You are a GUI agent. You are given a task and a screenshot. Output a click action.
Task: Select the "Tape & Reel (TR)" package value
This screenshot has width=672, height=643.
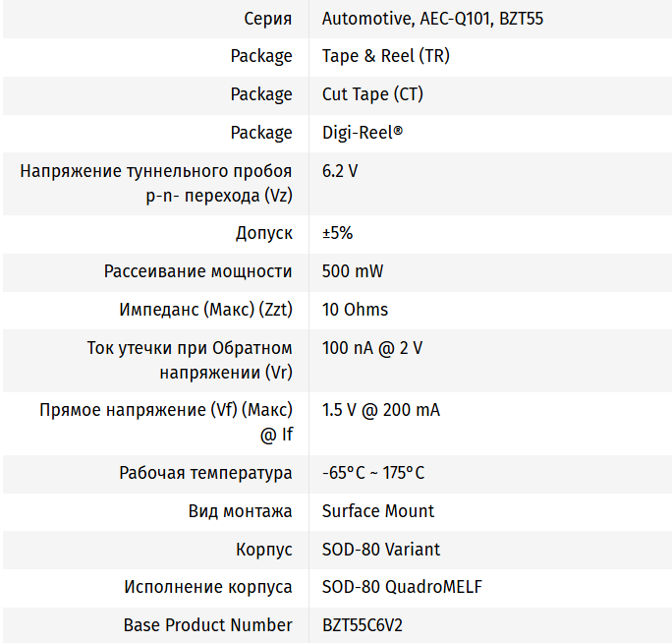[386, 56]
